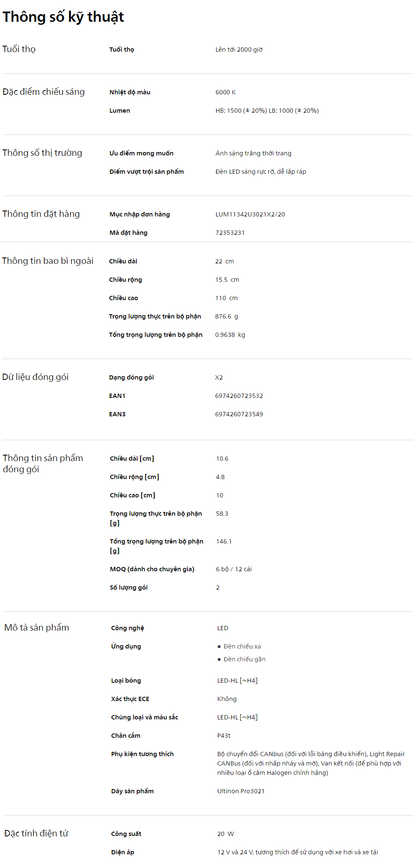Screen dimensions: 414x868
Task: Click the "Tuổi thọ" section title
Action: point(19,49)
